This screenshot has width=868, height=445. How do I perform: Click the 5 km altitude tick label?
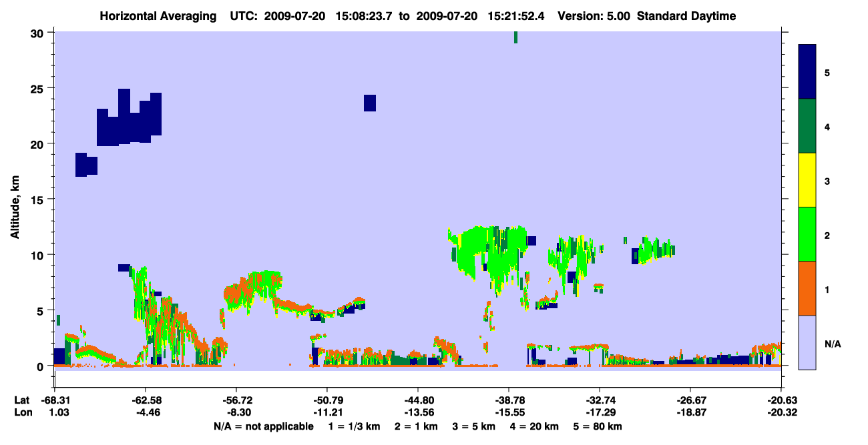[x=41, y=310]
